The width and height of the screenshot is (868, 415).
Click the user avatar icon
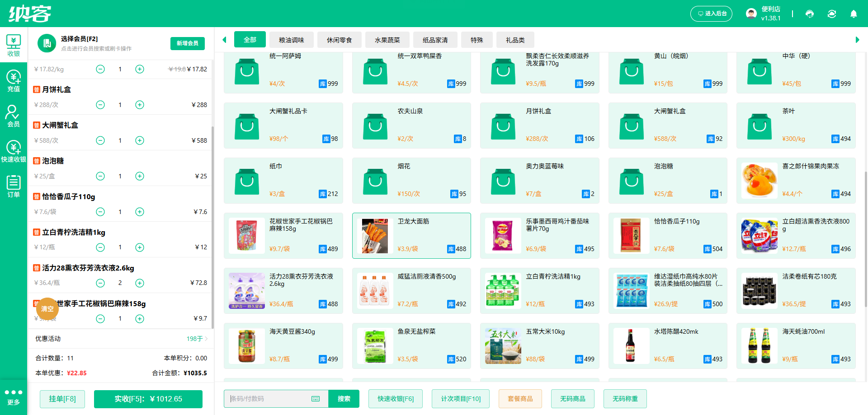click(751, 14)
